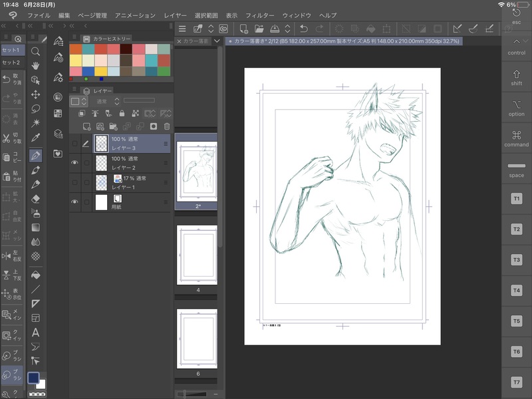Activate the Fill bucket tool

tap(36, 274)
